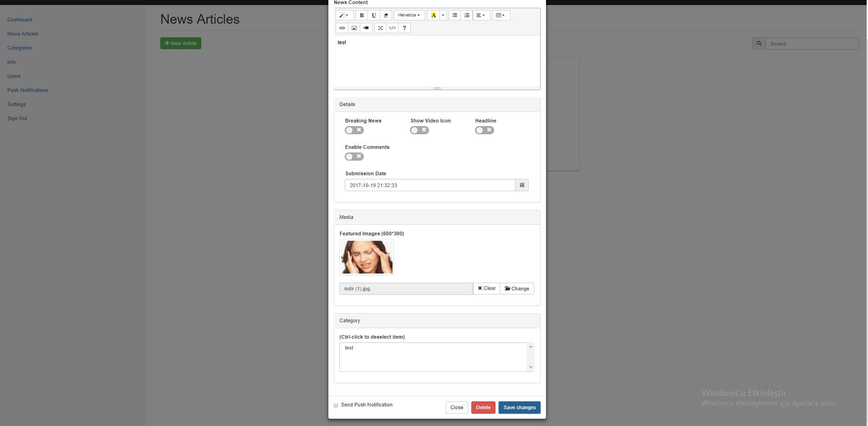Viewport: 868px width, 426px height.
Task: Turn on the Show Video Icon switch
Action: tap(419, 130)
